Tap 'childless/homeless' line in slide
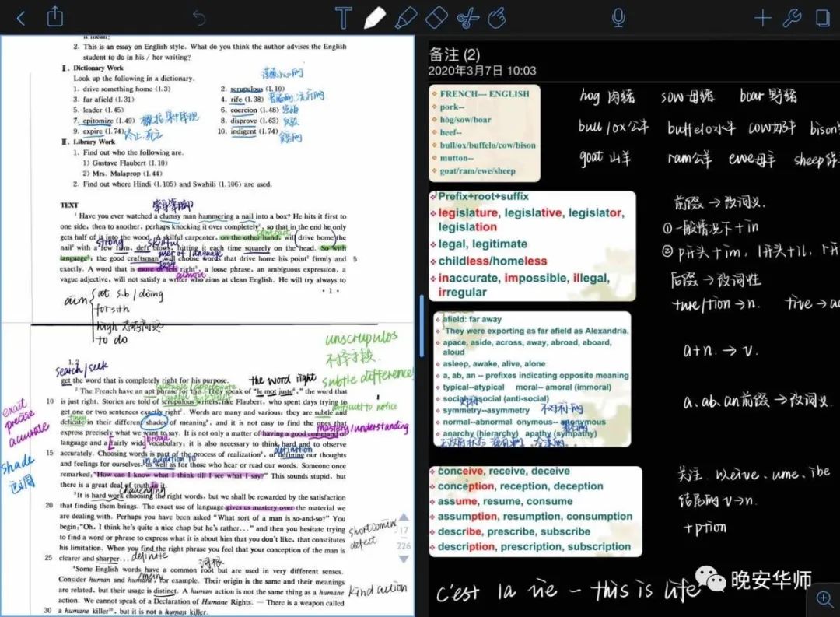Image resolution: width=840 pixels, height=617 pixels. click(492, 261)
